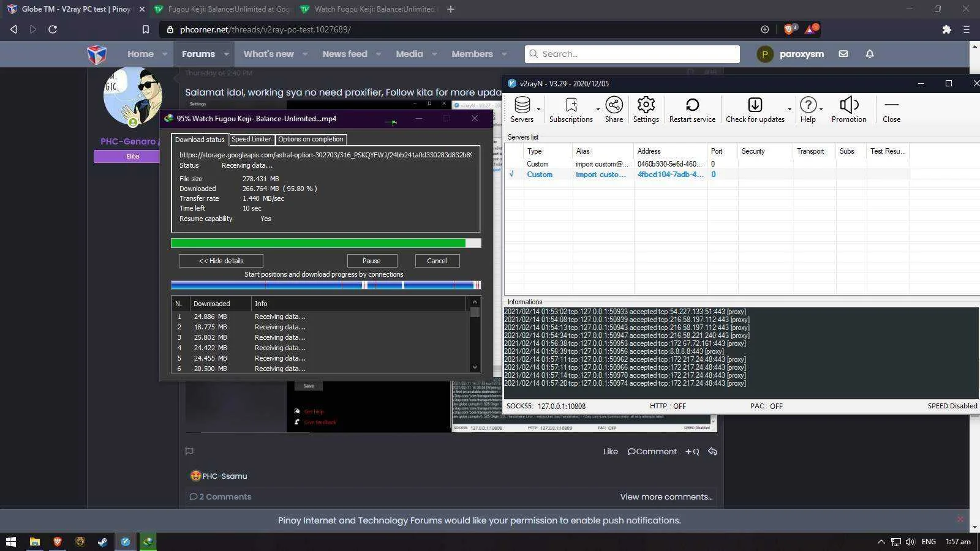Open Home in forum navigation

point(140,54)
